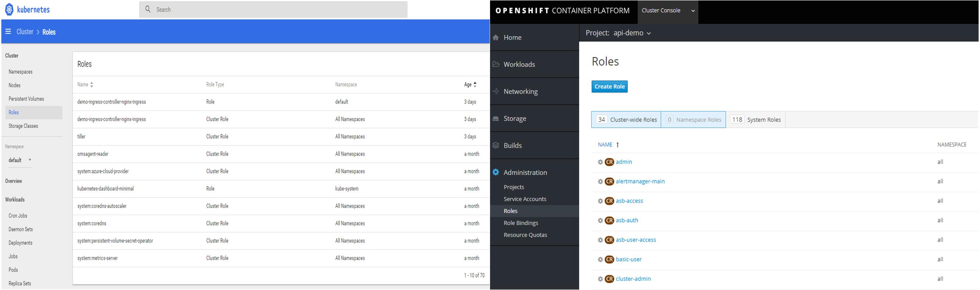
Task: Sort roles by Name column arrows
Action: [x=91, y=85]
